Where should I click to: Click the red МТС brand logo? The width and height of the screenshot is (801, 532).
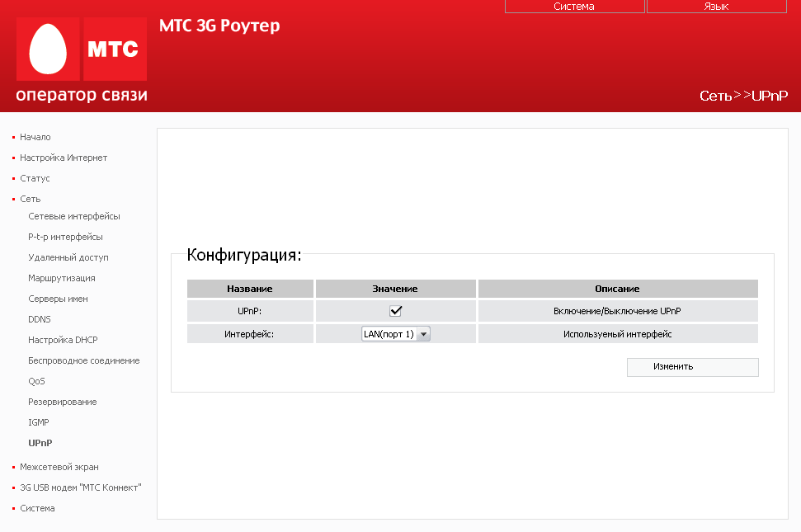click(115, 49)
